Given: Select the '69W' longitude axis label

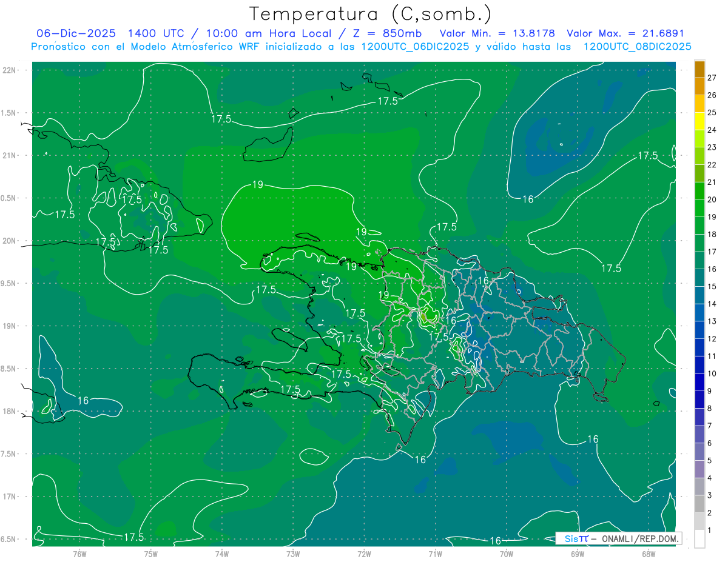Looking at the screenshot, I should pos(578,554).
